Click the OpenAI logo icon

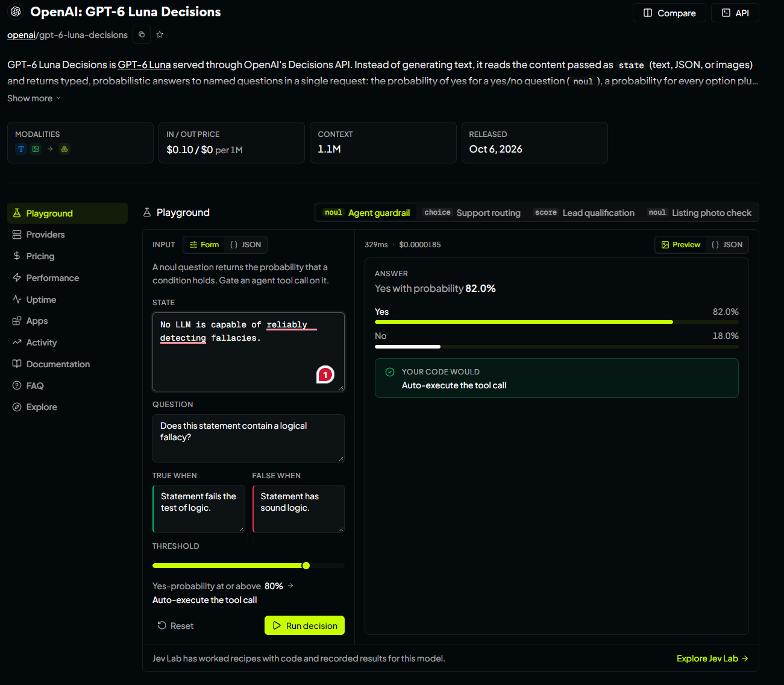pos(16,11)
